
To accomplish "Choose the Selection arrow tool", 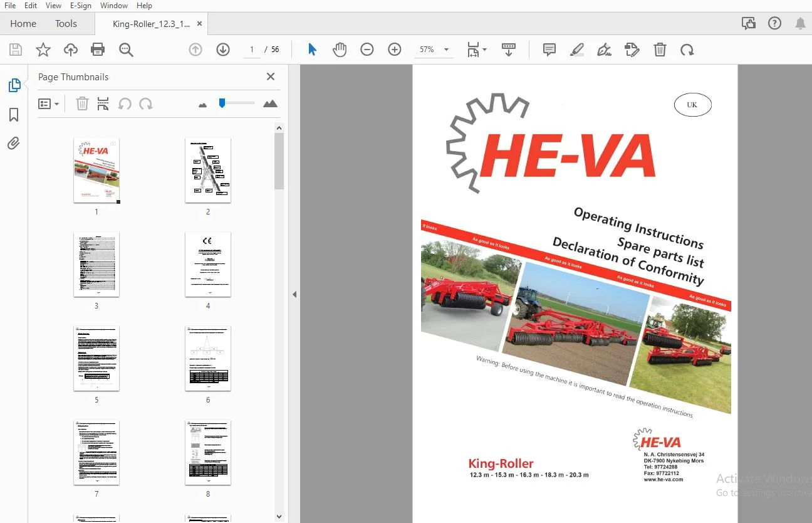I will (x=312, y=50).
